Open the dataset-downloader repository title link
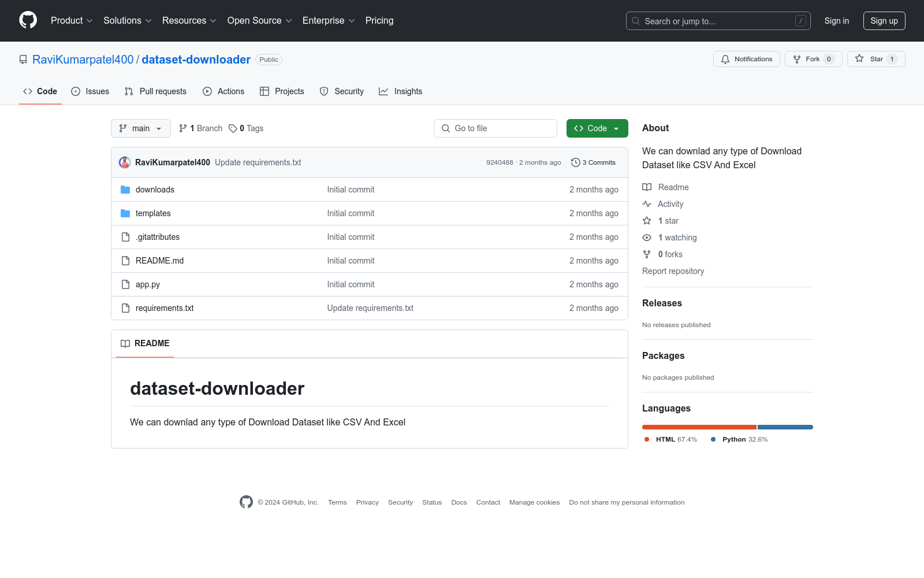The image size is (924, 578). 196,60
